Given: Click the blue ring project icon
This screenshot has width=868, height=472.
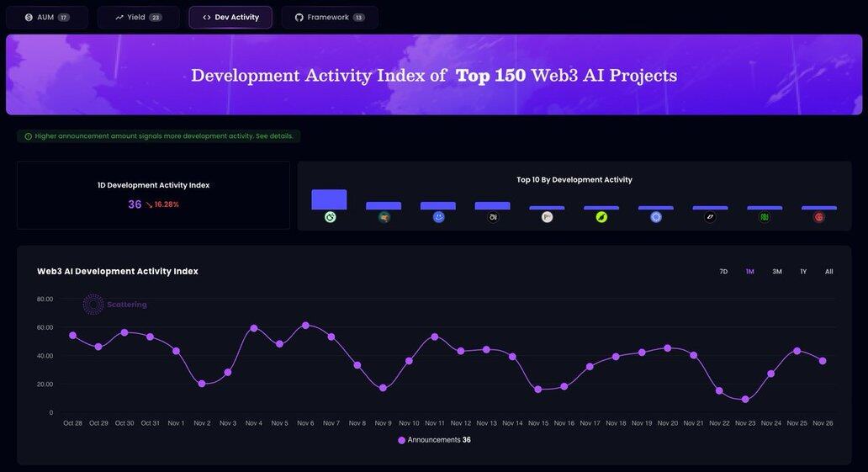Looking at the screenshot, I should pyautogui.click(x=656, y=217).
